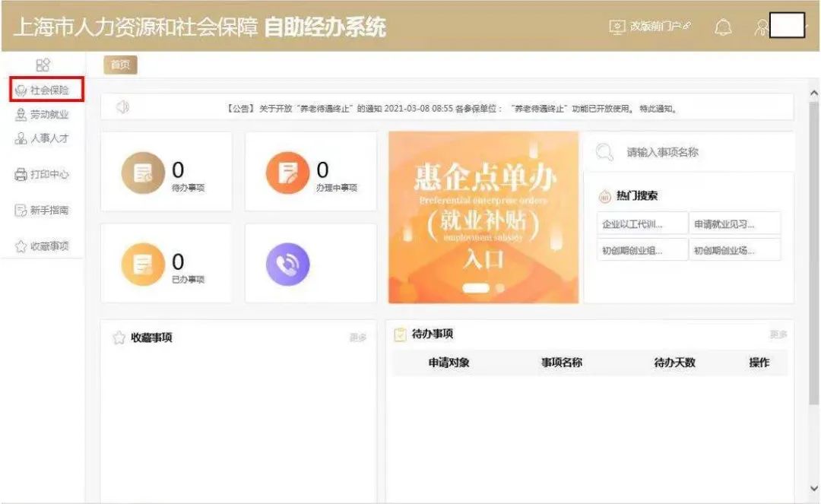Click the 办理中事项 orange edit icon
Screen dimensions: 821x504
287,173
